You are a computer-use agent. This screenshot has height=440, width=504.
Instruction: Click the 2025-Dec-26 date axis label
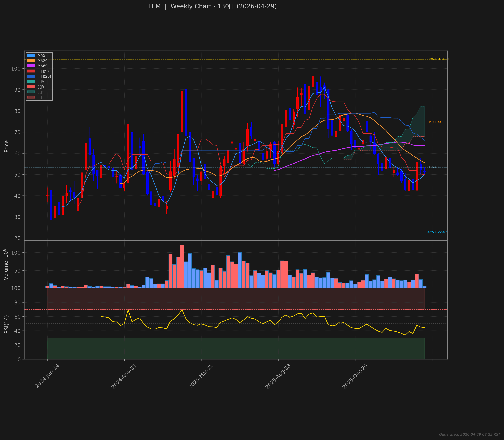(x=355, y=376)
